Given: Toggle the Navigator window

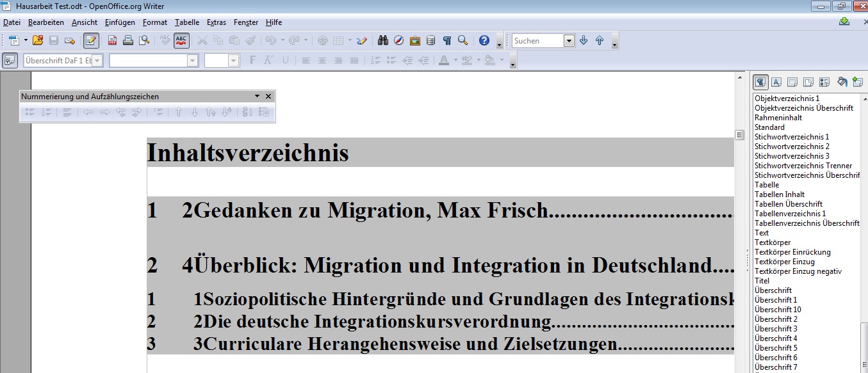Looking at the screenshot, I should (x=398, y=40).
